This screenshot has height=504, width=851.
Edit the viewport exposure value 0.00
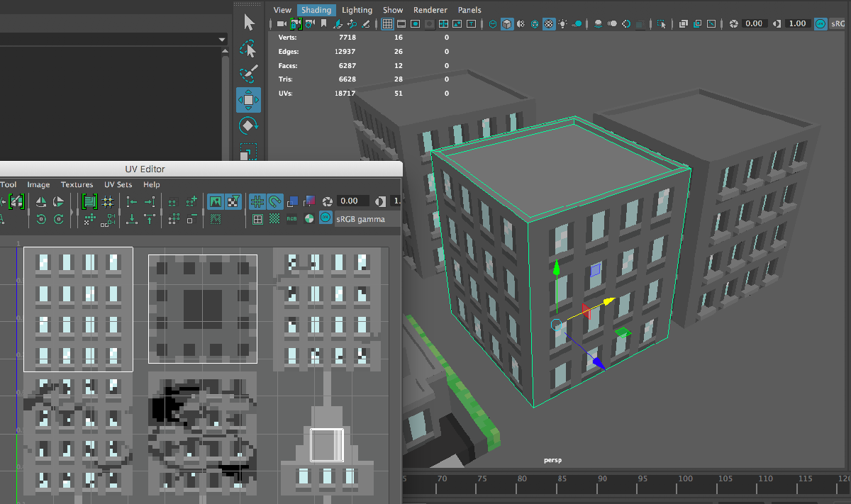[754, 24]
